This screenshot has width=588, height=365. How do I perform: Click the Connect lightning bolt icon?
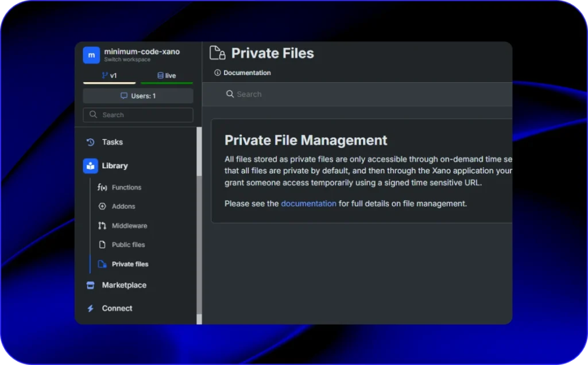90,309
